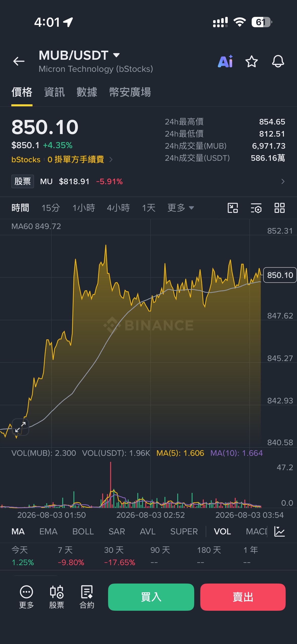Toggle the EMA indicator
This screenshot has height=644, width=297.
[48, 531]
